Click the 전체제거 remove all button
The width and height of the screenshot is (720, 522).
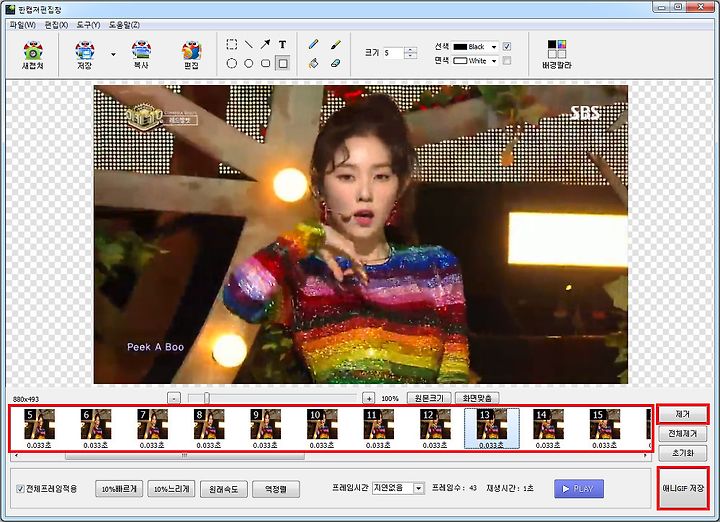pyautogui.click(x=683, y=434)
